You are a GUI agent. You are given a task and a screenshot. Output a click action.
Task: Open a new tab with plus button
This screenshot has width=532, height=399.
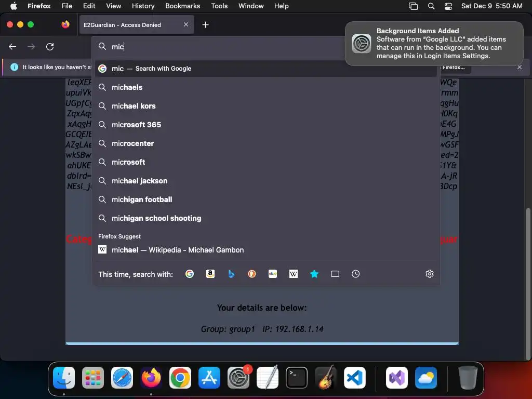coord(205,25)
